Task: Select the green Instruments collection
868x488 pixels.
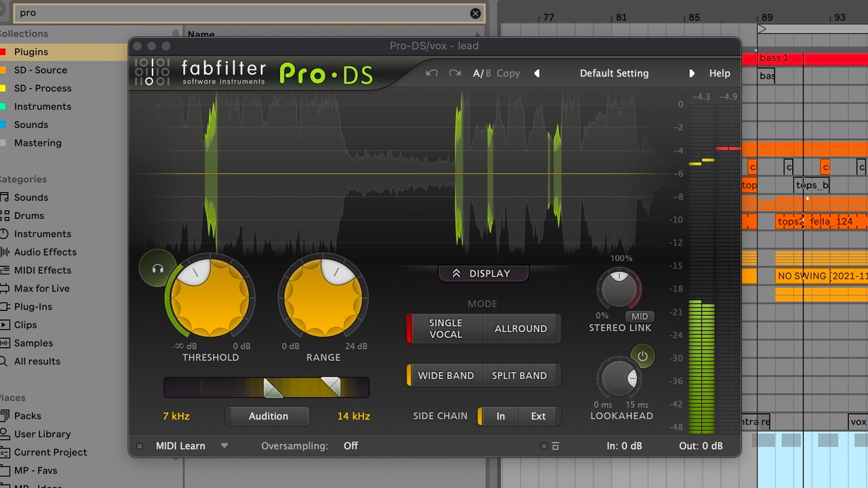Action: pyautogui.click(x=43, y=106)
